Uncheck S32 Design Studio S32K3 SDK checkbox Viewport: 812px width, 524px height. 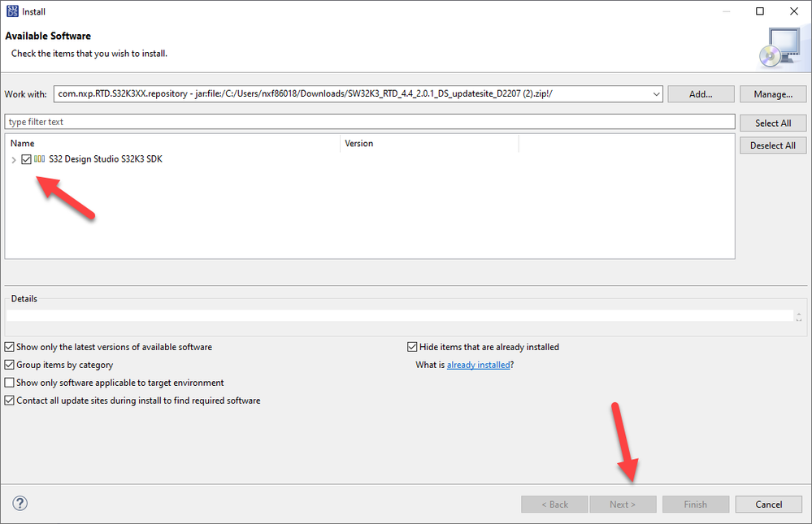coord(26,159)
